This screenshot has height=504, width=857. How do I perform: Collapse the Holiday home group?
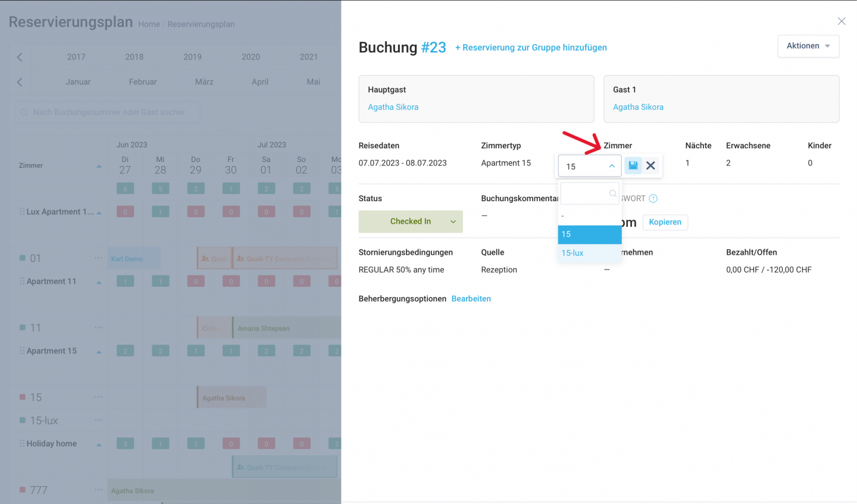(99, 444)
